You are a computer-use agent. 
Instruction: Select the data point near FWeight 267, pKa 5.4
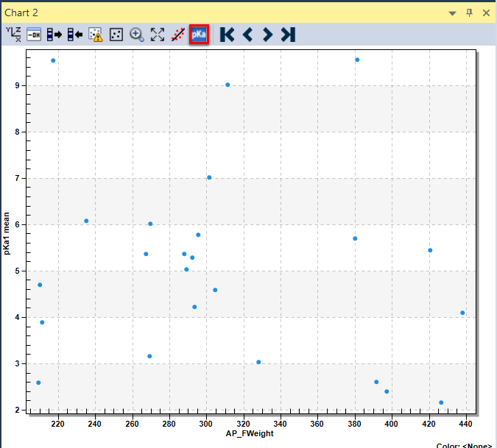point(146,254)
